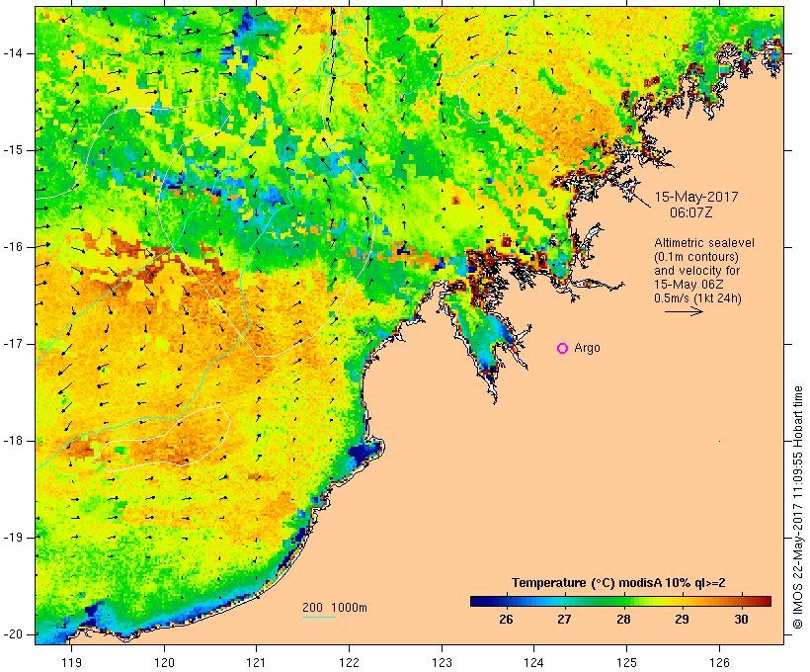Image resolution: width=810 pixels, height=672 pixels.
Task: Click the '200 1000m' depth label
Action: pyautogui.click(x=335, y=608)
